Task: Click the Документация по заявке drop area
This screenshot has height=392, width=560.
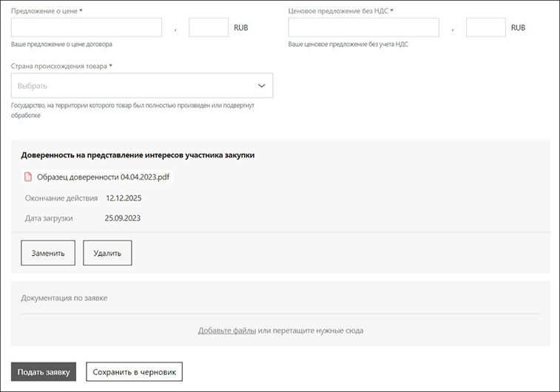Action: [x=280, y=314]
